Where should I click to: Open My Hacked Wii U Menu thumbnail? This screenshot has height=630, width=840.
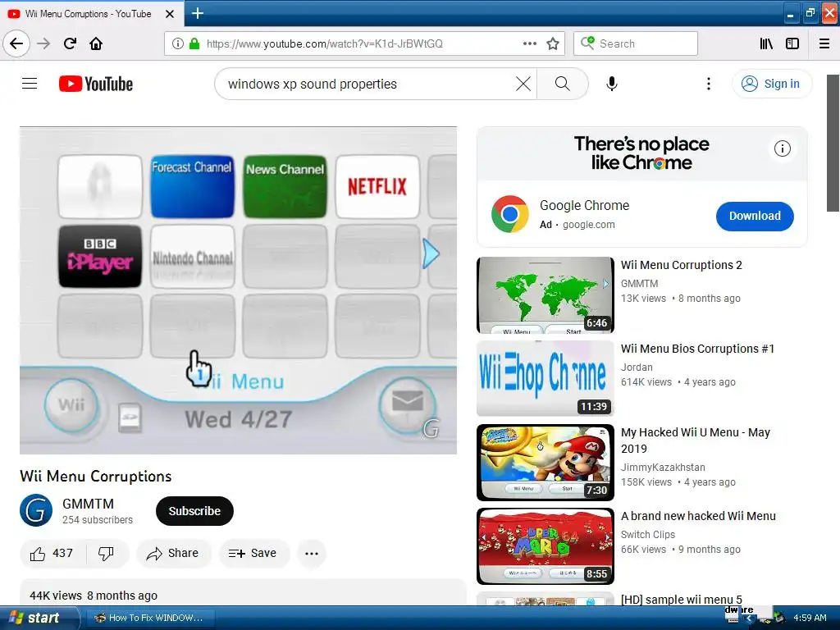click(x=546, y=463)
